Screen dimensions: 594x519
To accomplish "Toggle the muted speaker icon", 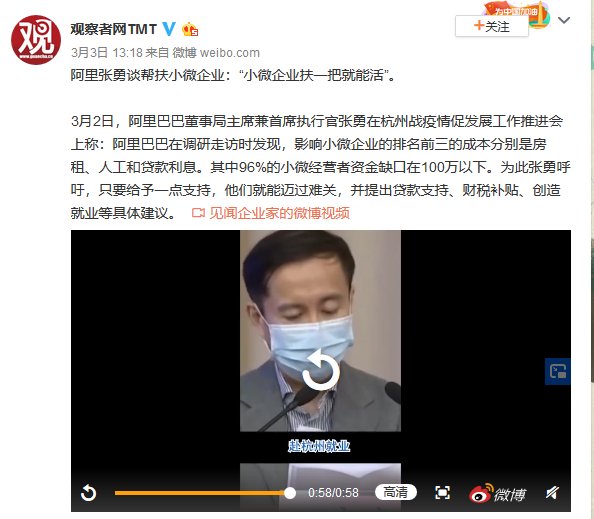I will click(x=552, y=492).
